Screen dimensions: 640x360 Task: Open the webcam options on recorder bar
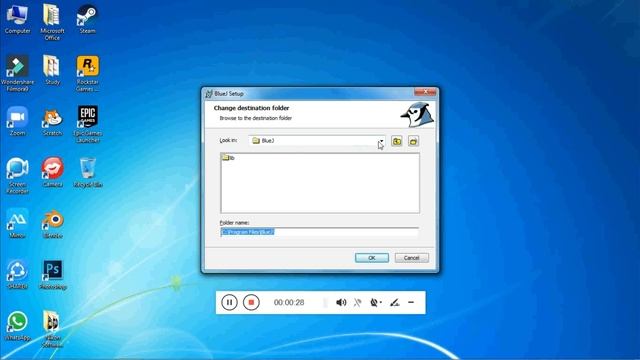[x=376, y=302]
